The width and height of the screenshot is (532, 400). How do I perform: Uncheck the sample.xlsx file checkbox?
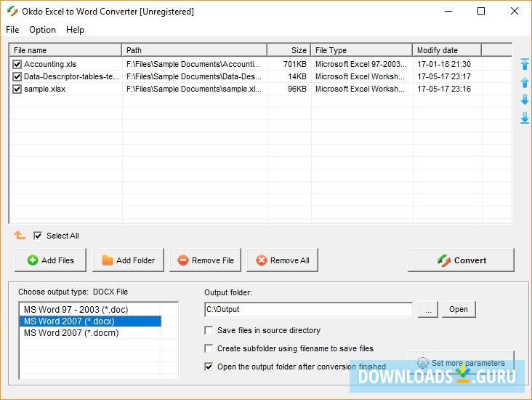tap(17, 89)
